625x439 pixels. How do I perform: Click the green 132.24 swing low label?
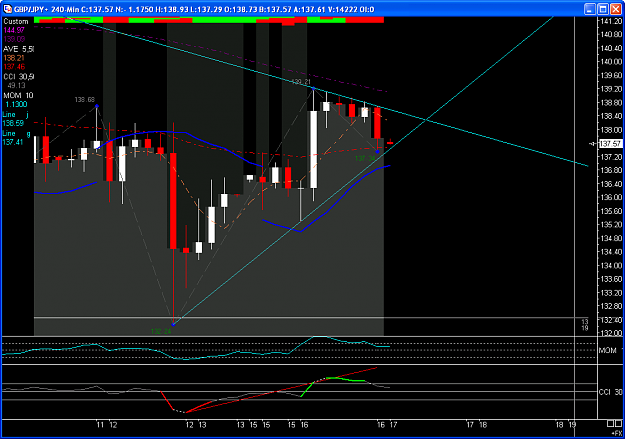tap(161, 331)
